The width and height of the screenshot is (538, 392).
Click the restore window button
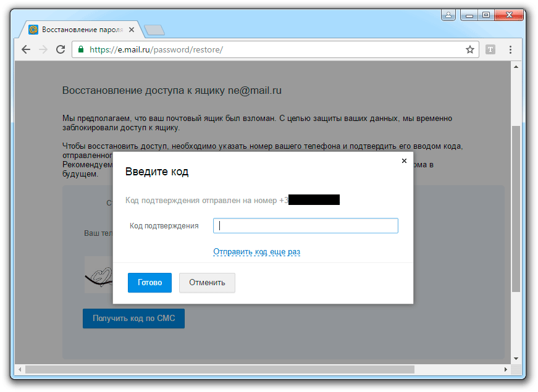[486, 15]
